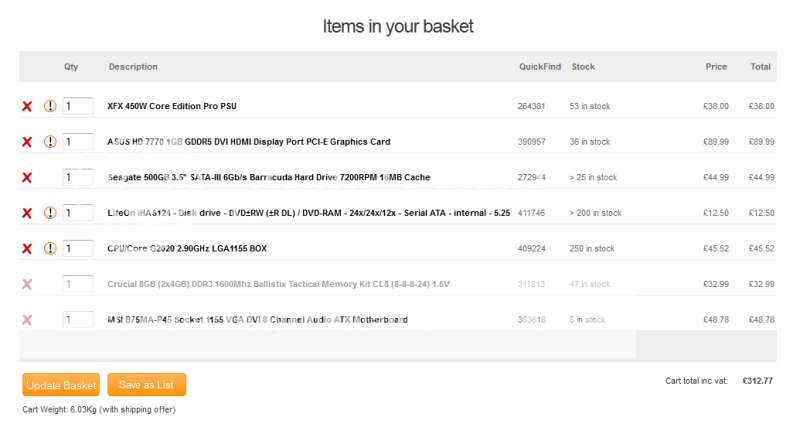800x424 pixels.
Task: Remove CPU/Core G2020 item
Action: click(27, 248)
